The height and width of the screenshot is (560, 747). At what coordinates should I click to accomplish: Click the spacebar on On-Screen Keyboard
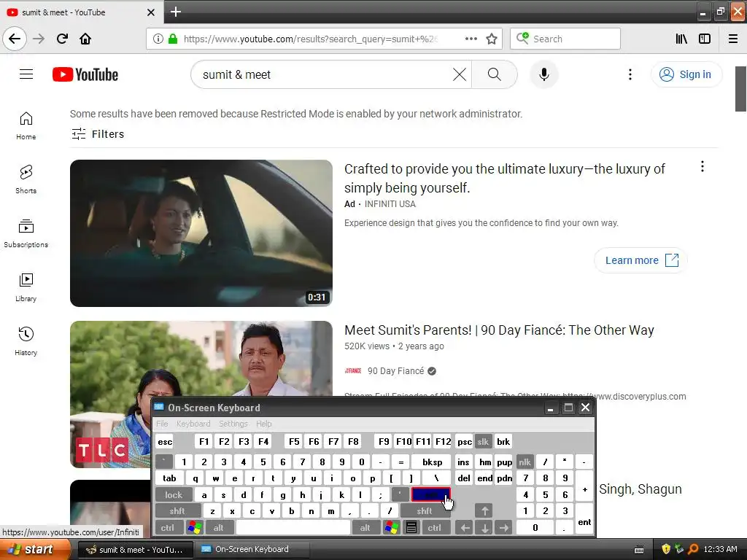click(x=293, y=528)
